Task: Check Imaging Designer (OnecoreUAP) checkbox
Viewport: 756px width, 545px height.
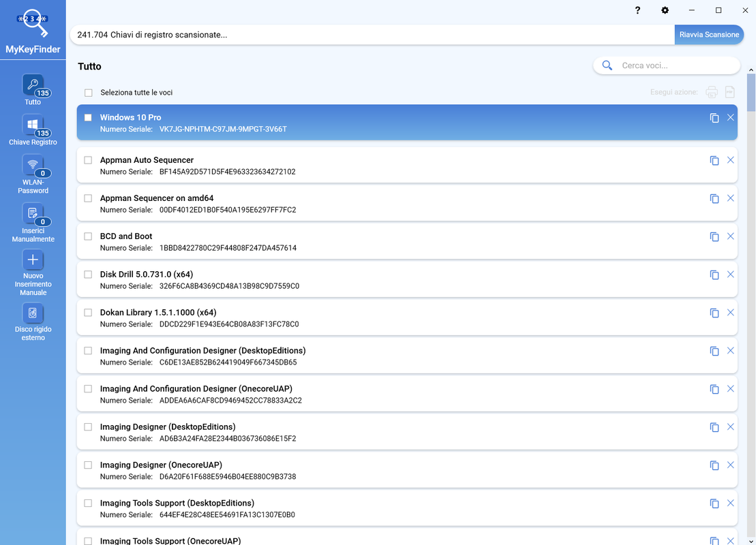Action: tap(88, 465)
